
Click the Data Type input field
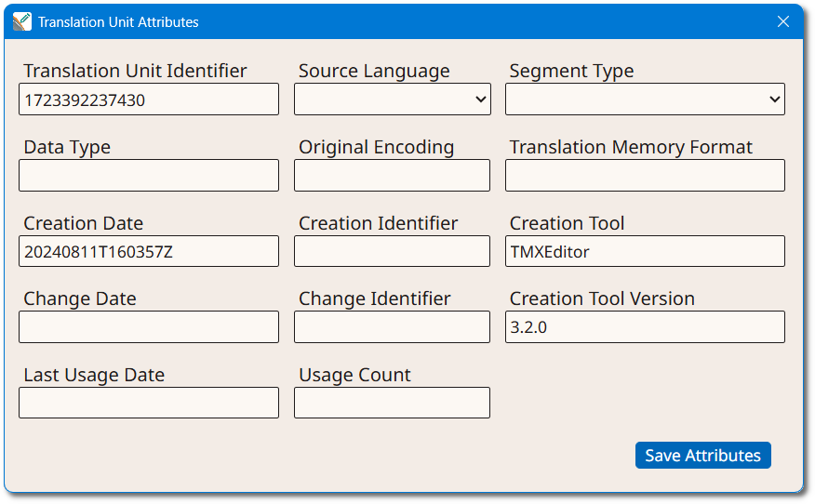point(149,175)
